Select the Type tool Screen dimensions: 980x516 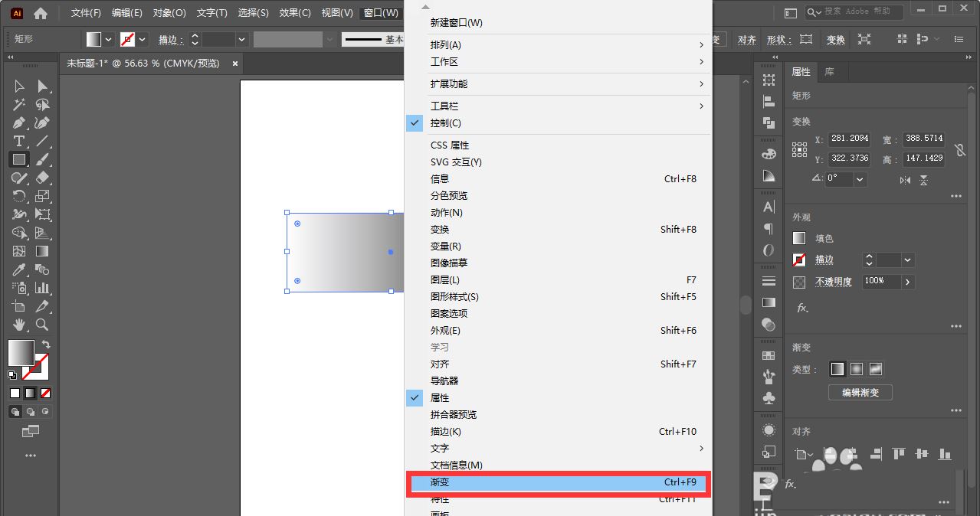[19, 141]
